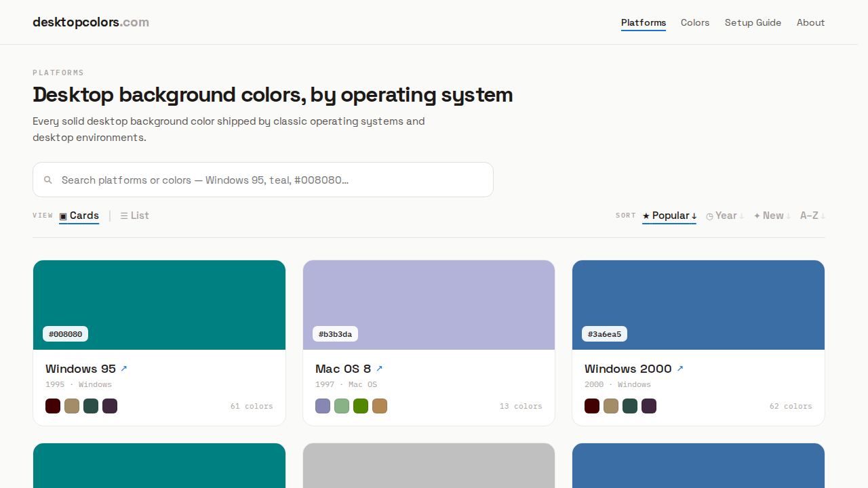Open the teal Windows 95 color preview
The width and height of the screenshot is (868, 488).
point(159,305)
